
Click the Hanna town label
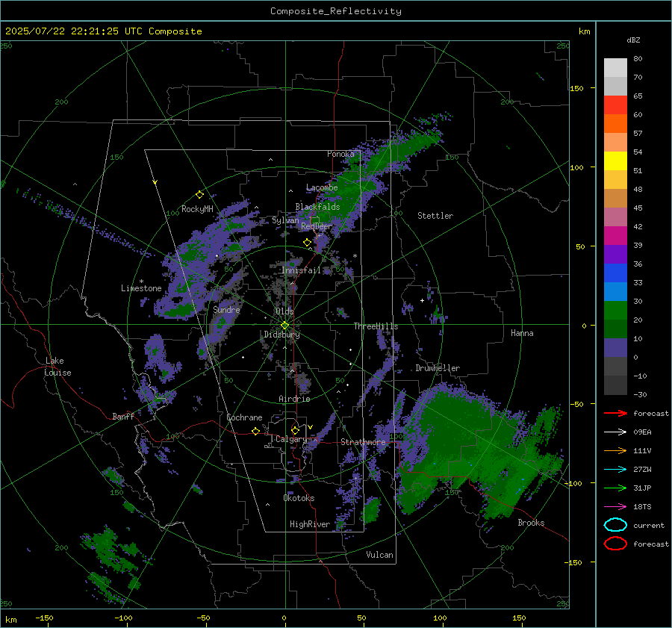tap(522, 333)
